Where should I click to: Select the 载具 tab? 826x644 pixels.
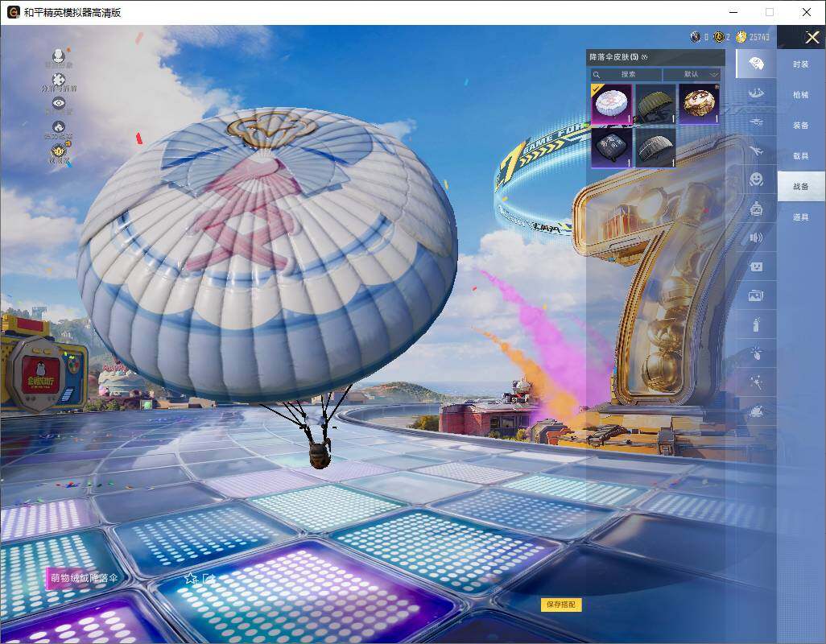[x=801, y=156]
